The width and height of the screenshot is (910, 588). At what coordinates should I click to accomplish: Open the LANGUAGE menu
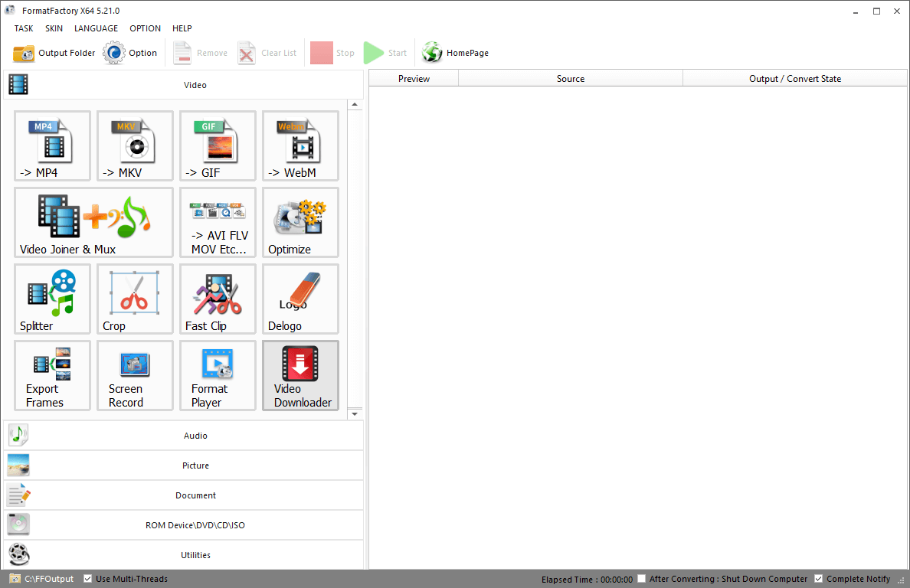pyautogui.click(x=96, y=28)
